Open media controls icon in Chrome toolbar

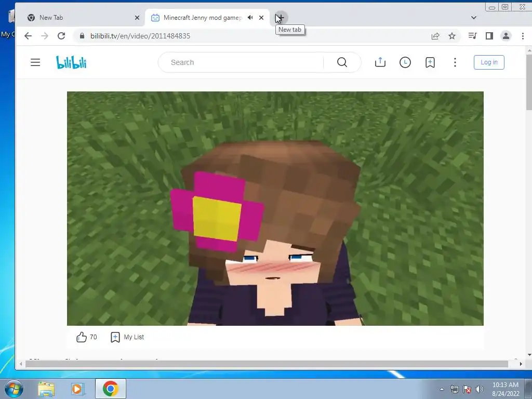point(472,36)
